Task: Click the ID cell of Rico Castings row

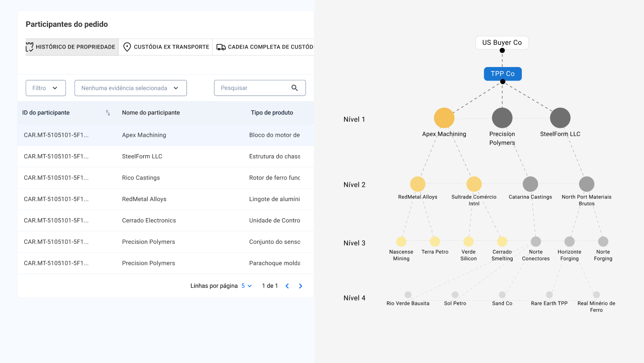Action: coord(56,178)
